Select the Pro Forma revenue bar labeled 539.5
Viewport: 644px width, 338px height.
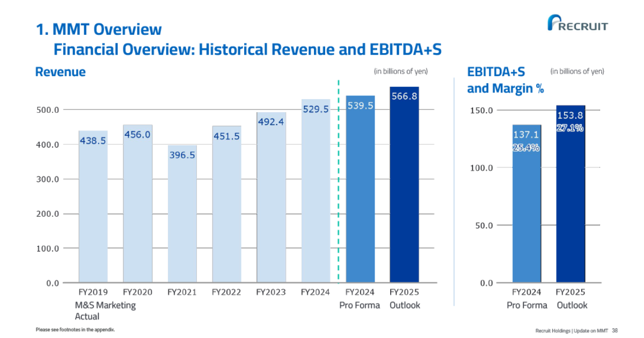pos(360,190)
